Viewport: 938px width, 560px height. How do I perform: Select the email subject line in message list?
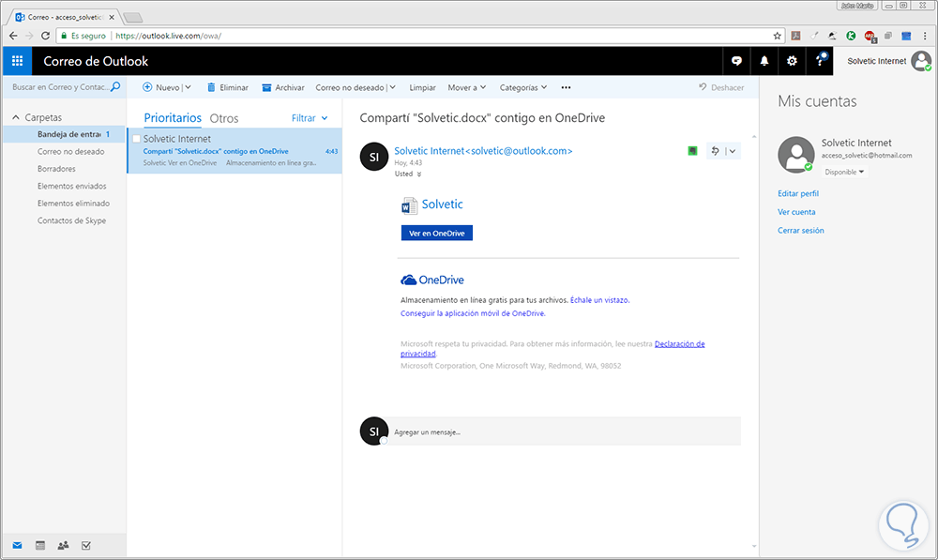point(216,151)
